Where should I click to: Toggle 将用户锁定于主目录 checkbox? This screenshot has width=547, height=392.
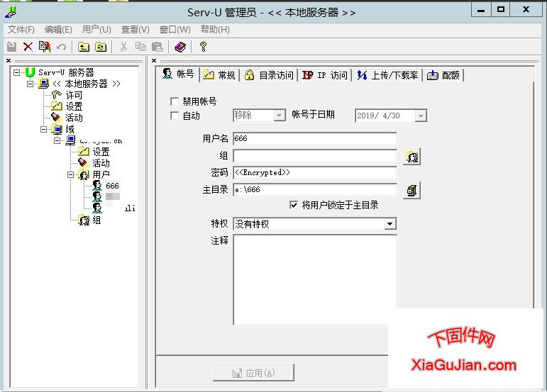click(x=294, y=205)
